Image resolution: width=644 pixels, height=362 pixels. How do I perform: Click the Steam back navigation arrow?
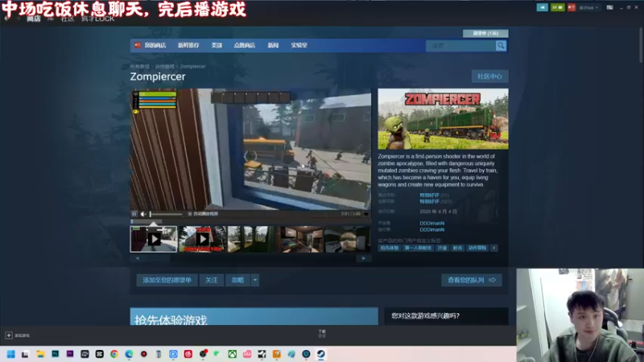(x=6, y=19)
